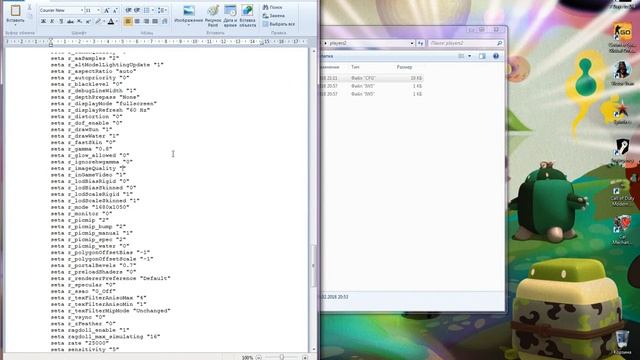Open Explorer help (question mark icon)
The height and width of the screenshot is (360, 640).
(x=496, y=56)
